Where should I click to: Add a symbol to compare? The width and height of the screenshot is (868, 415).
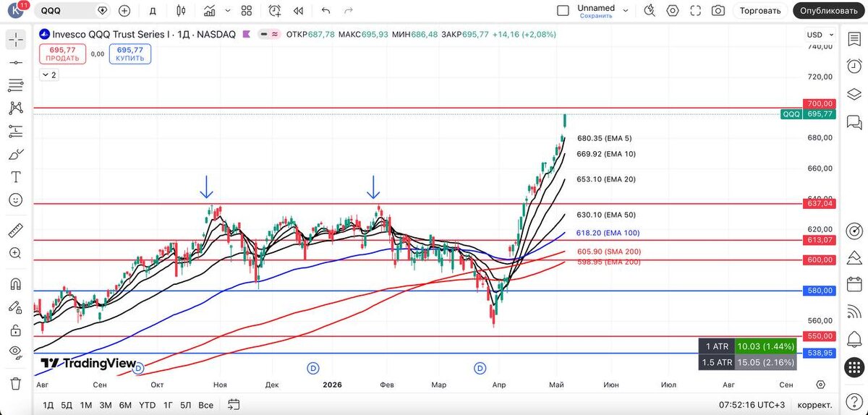coord(124,11)
